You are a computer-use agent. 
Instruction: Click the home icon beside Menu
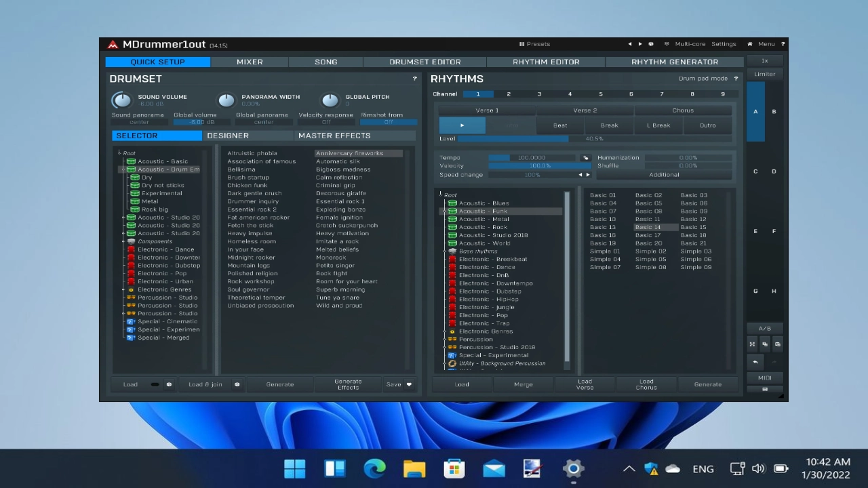750,44
